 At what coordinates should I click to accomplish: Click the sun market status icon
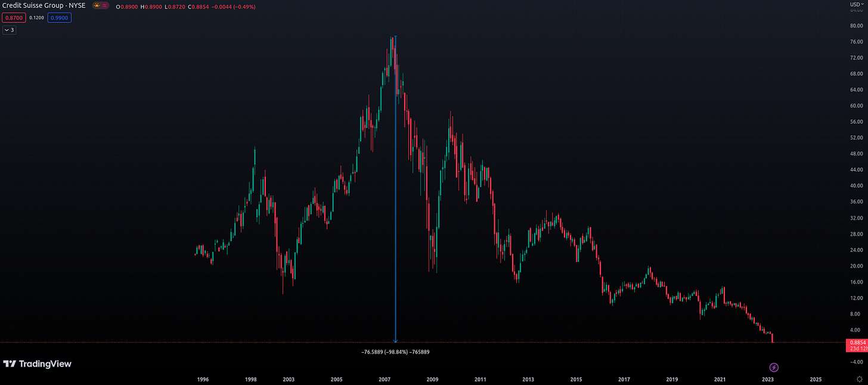tap(97, 5)
